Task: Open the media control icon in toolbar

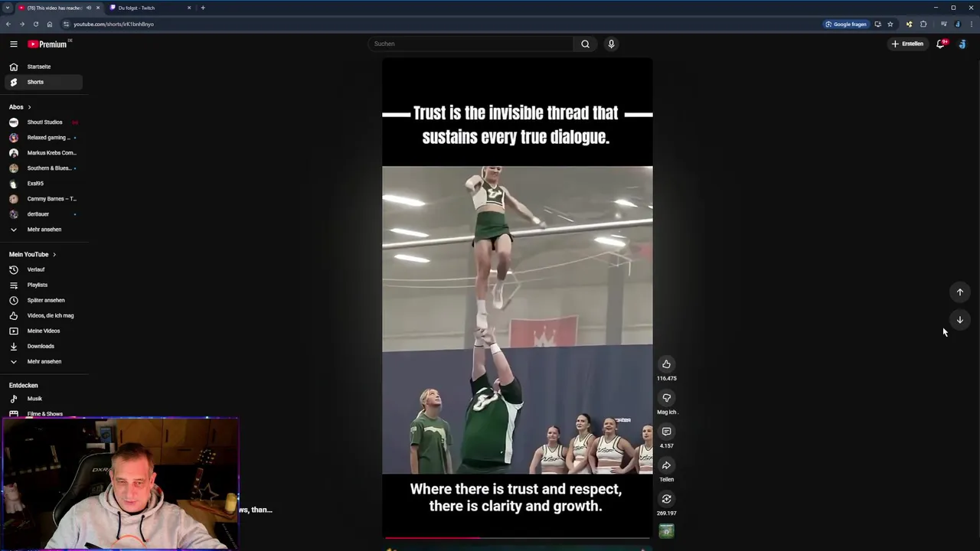Action: point(943,24)
